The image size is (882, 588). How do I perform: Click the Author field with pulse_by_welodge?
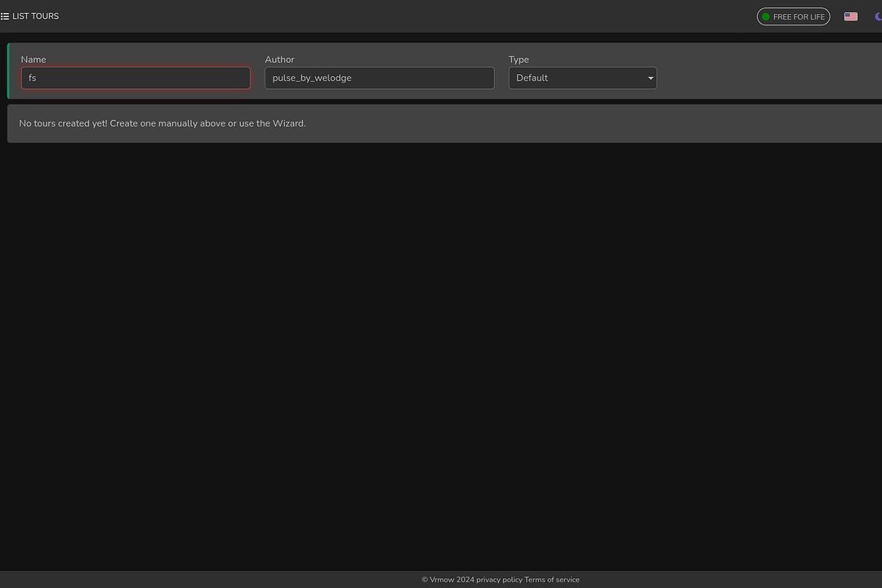[x=379, y=78]
